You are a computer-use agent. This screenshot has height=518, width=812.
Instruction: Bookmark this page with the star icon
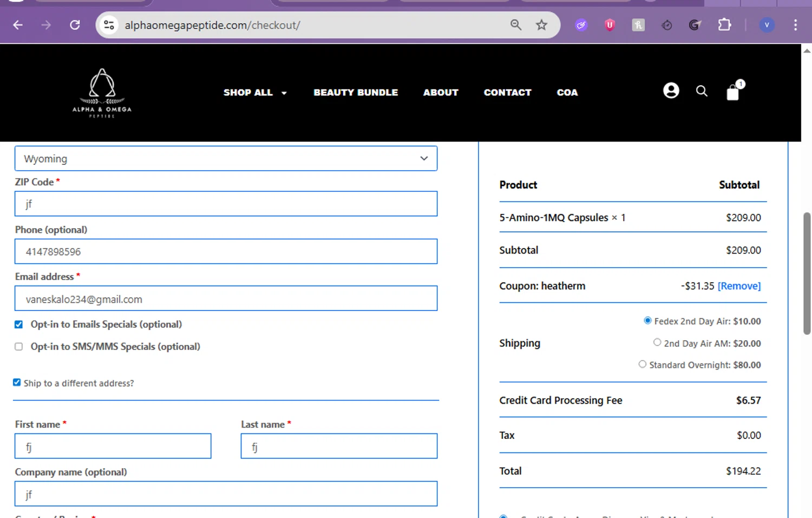click(x=542, y=25)
